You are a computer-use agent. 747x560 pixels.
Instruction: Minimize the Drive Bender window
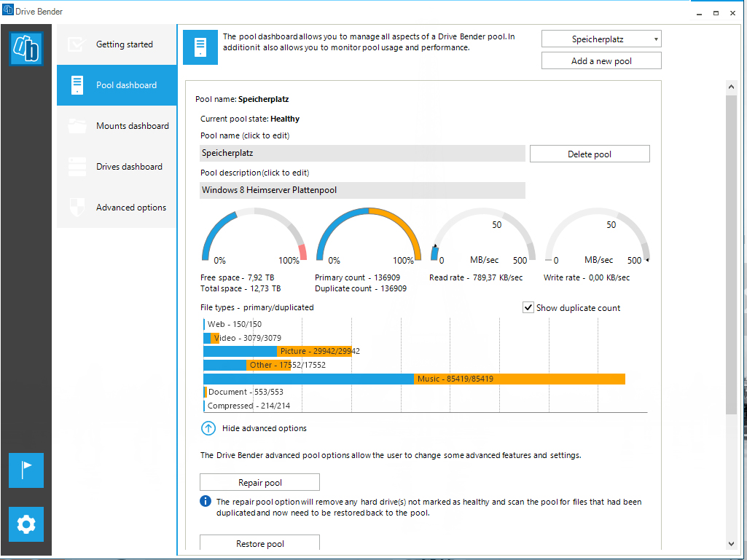[x=699, y=13]
